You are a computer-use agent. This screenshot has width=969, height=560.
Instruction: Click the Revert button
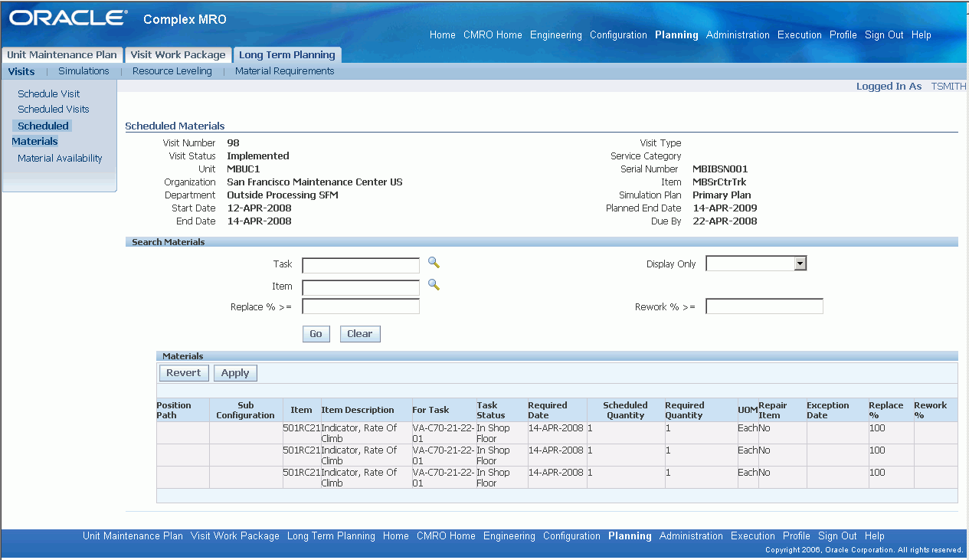(183, 373)
